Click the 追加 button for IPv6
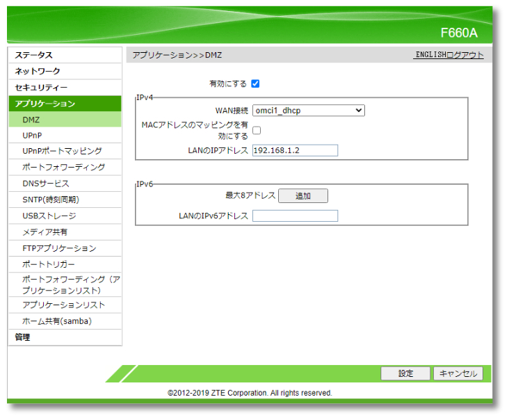This screenshot has height=420, width=509. click(303, 195)
